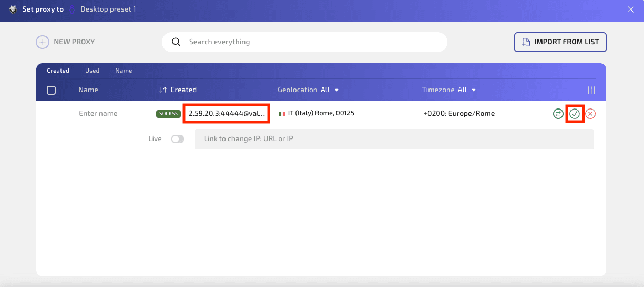Switch to the Used sort tab
Viewport: 644px width, 287px height.
(x=92, y=71)
